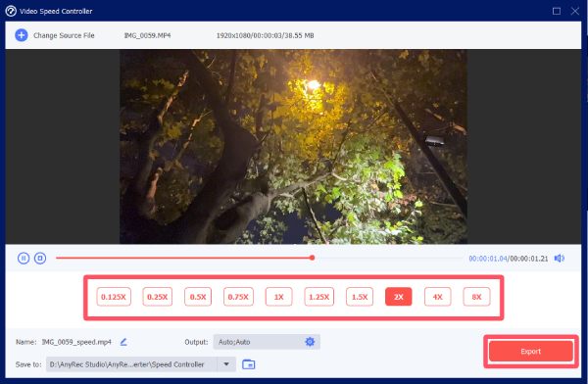Image resolution: width=588 pixels, height=384 pixels.
Task: Open output settings gear icon
Action: point(310,342)
